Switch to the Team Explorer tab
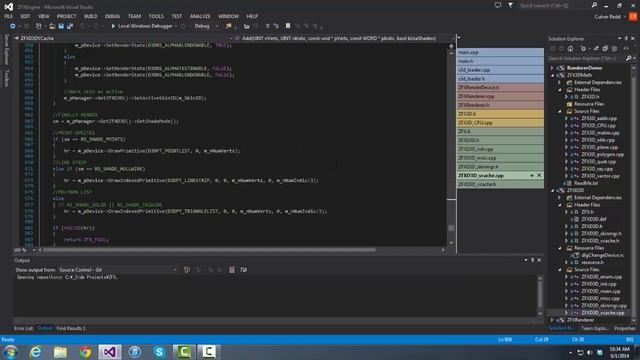This screenshot has width=640, height=360. click(594, 328)
